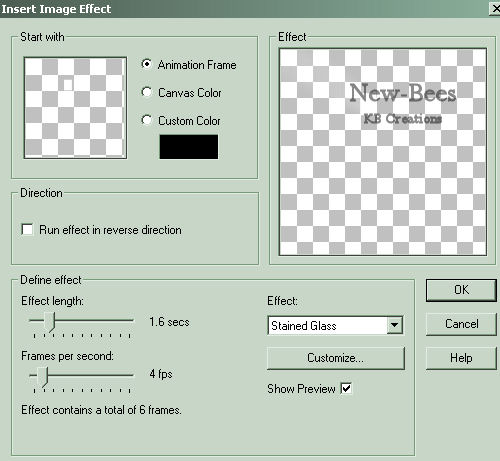Click the Frames per second track right end
This screenshot has width=500, height=461.
click(131, 375)
